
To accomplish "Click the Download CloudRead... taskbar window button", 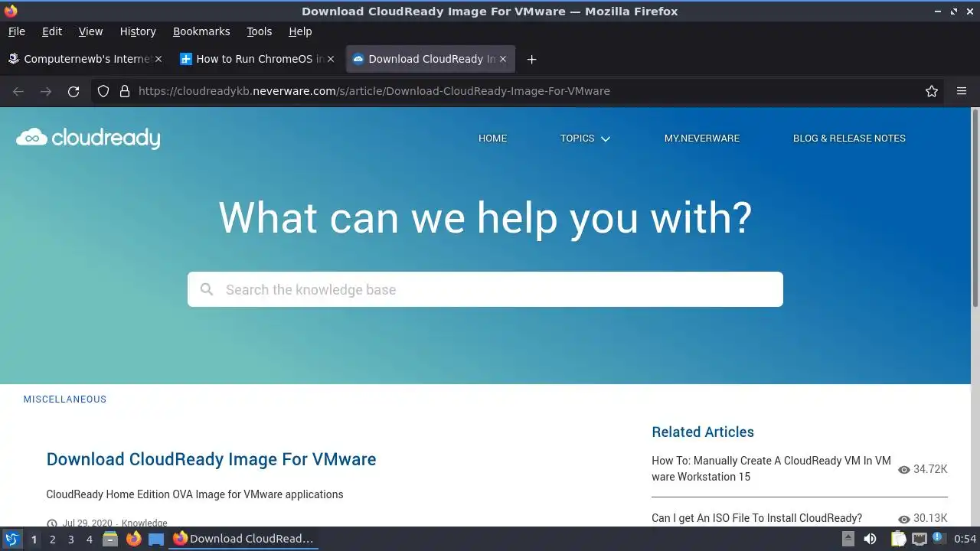I will click(243, 539).
